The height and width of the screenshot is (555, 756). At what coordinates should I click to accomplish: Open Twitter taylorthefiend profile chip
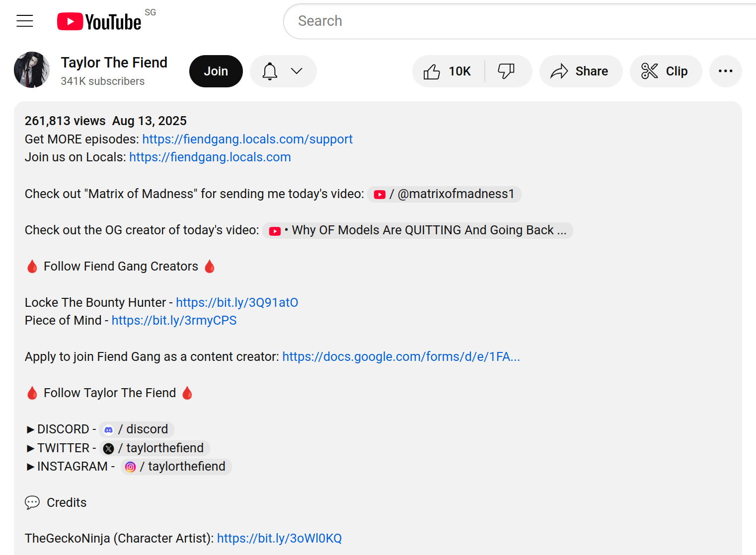click(x=154, y=448)
